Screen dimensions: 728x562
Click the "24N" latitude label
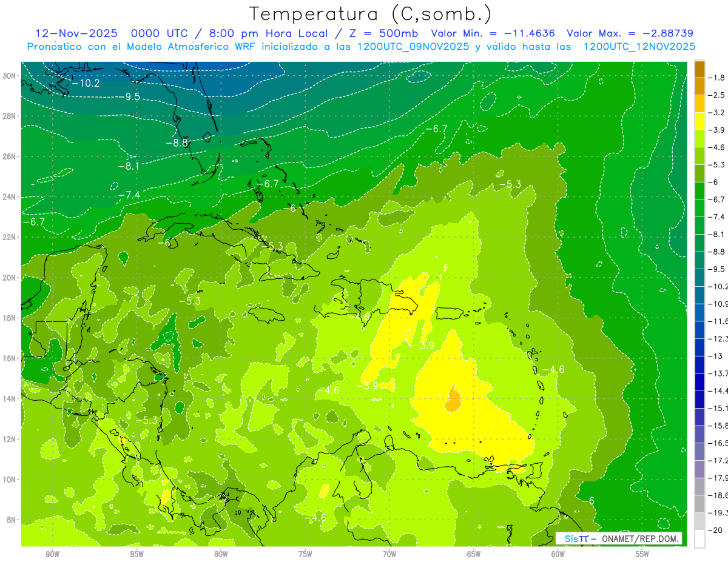click(x=10, y=197)
